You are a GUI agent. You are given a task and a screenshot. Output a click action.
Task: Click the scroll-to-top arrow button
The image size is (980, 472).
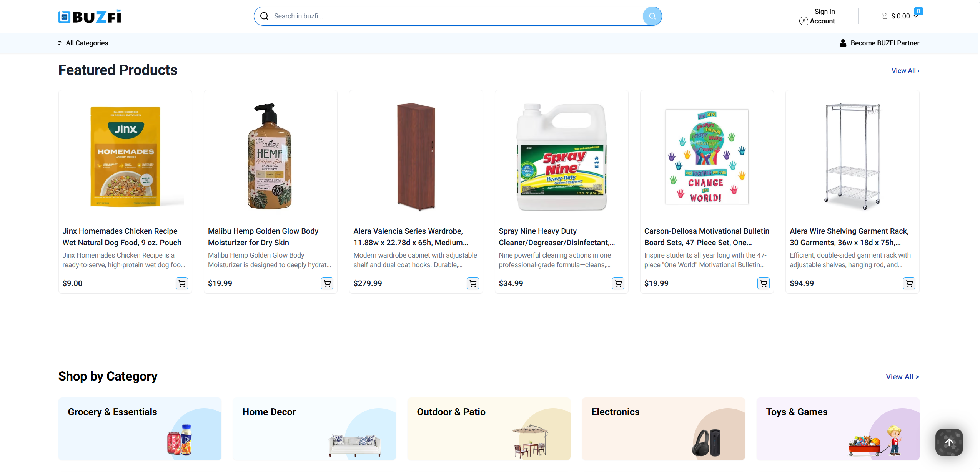pos(949,442)
